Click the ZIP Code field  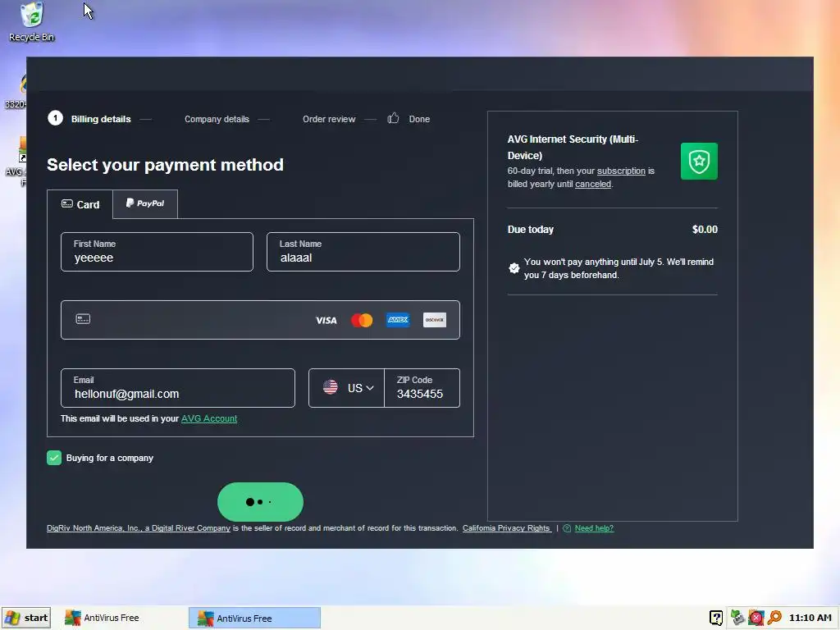(x=422, y=388)
